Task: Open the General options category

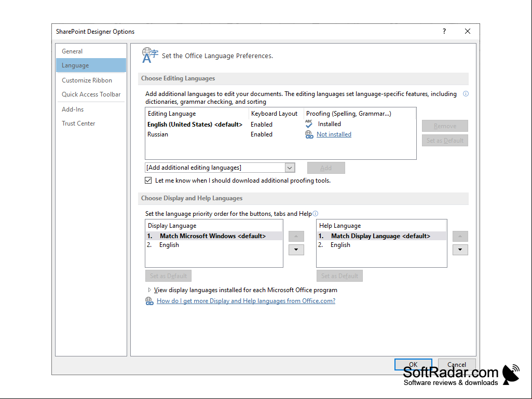Action: coord(91,51)
